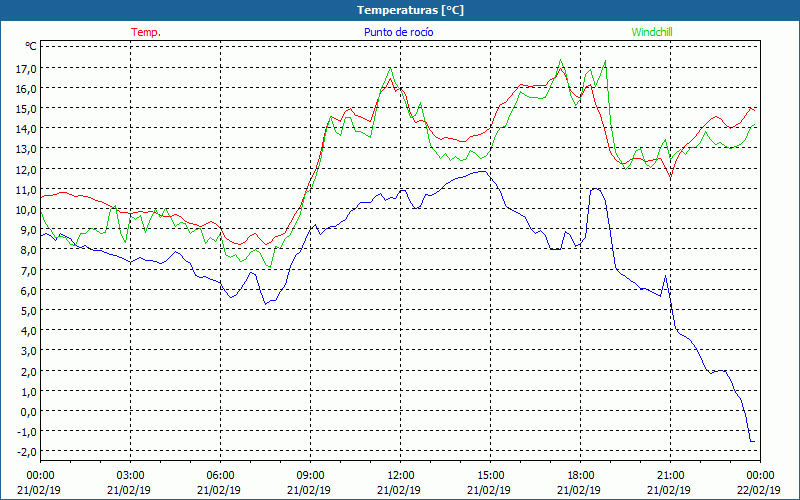Click the 8,0 y-axis label
The width and height of the screenshot is (800, 500).
pyautogui.click(x=28, y=249)
